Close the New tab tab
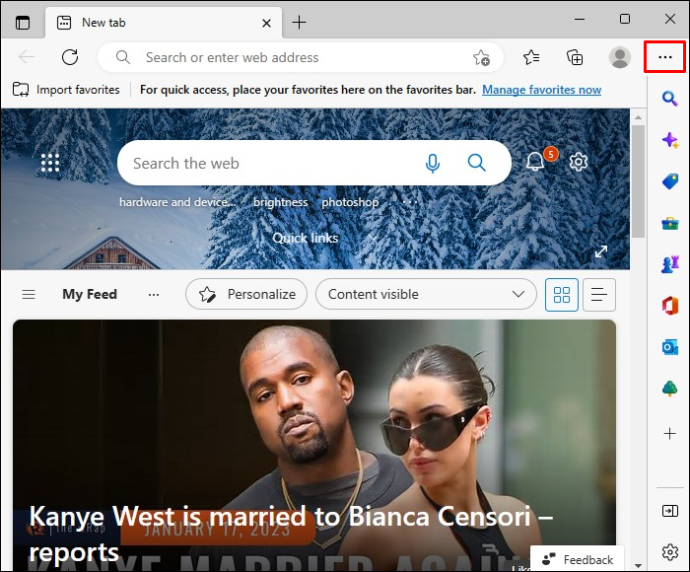 266,23
